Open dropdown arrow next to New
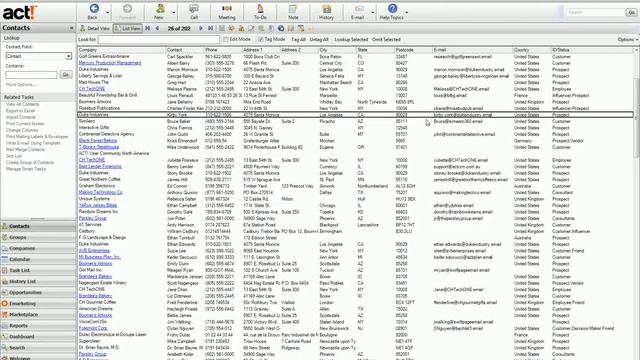Image resolution: width=640 pixels, height=360 pixels. (174, 13)
